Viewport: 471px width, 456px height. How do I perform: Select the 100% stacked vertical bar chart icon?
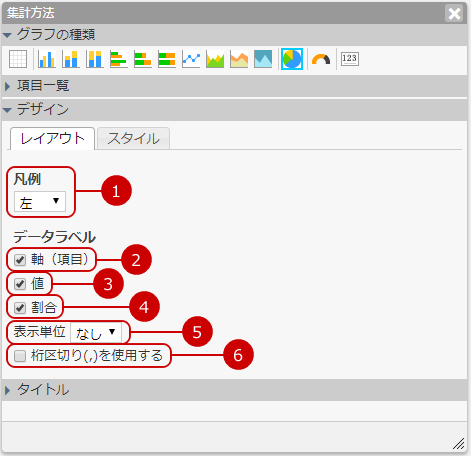(95, 59)
